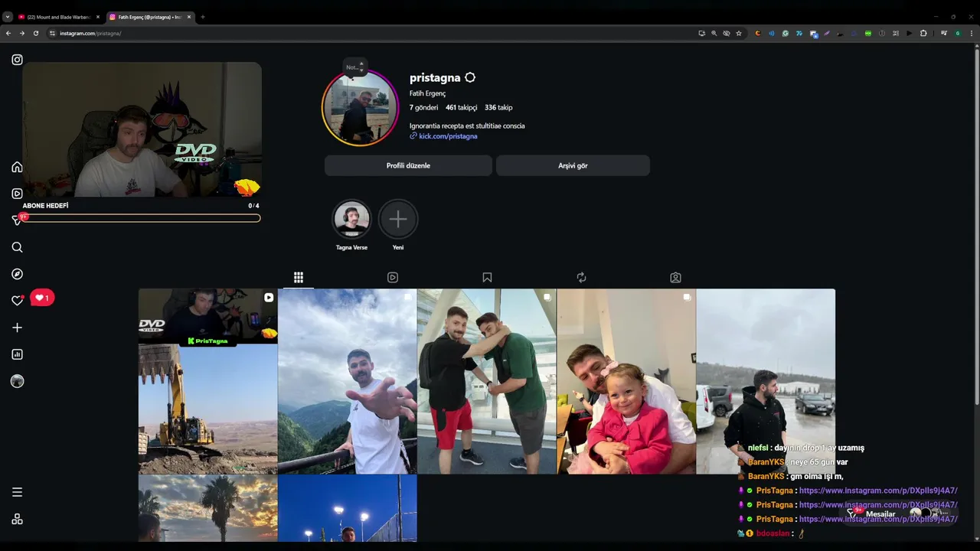Screen dimensions: 980x551
Task: Open Reels from the left sidebar
Action: click(x=17, y=194)
